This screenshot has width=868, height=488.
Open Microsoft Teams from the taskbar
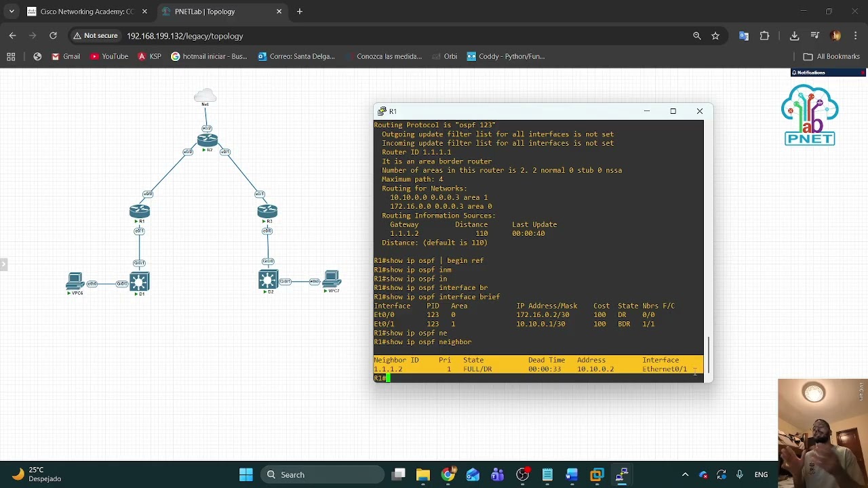tap(498, 474)
